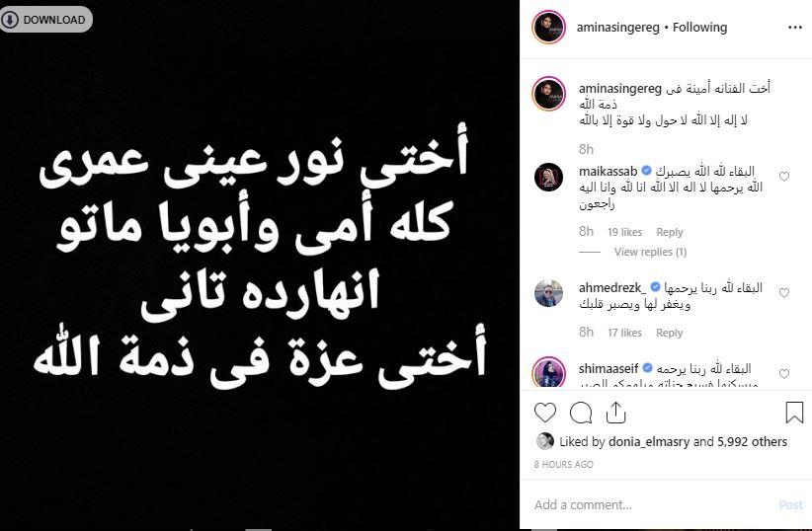Open the maikassab avatar thumbnail

tap(548, 177)
